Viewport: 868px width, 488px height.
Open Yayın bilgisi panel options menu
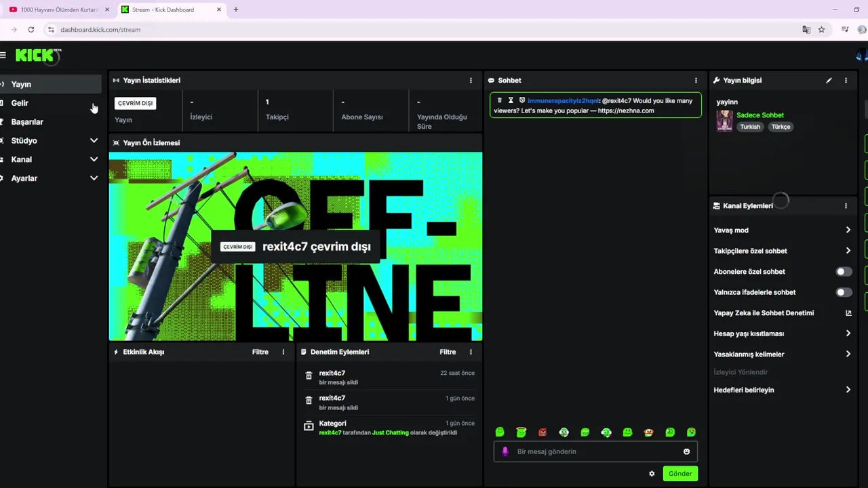click(846, 80)
